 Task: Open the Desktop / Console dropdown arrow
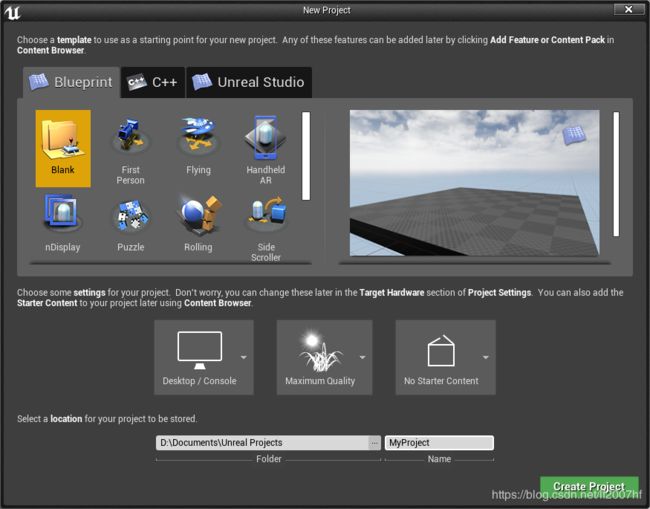click(244, 357)
